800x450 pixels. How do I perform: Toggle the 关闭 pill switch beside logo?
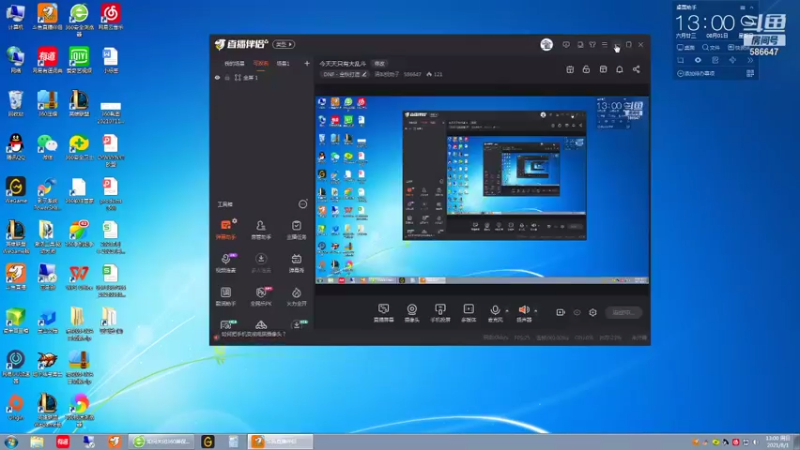click(x=284, y=44)
